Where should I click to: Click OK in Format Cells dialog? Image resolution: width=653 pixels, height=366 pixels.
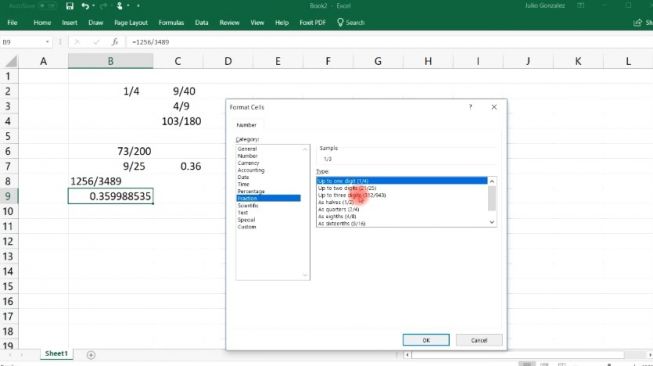[426, 340]
